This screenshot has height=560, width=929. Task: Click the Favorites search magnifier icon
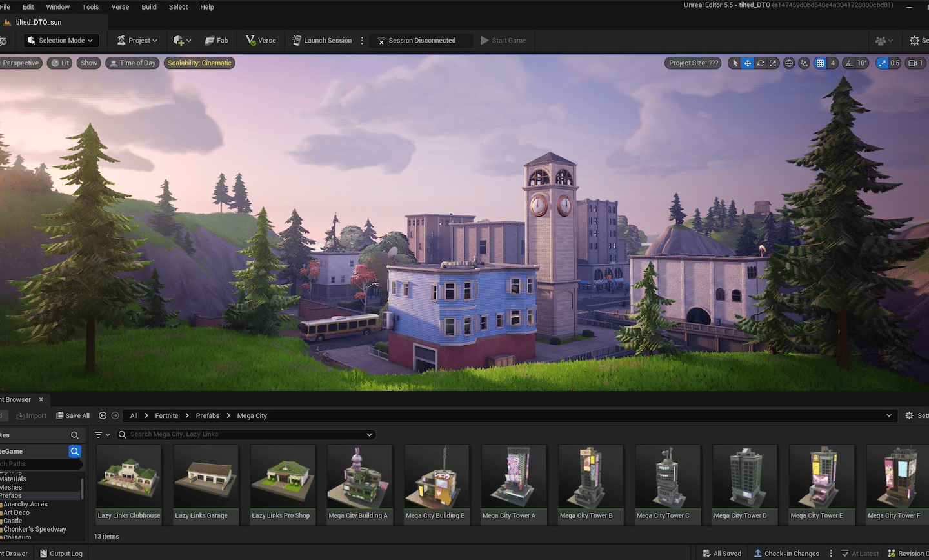[75, 435]
